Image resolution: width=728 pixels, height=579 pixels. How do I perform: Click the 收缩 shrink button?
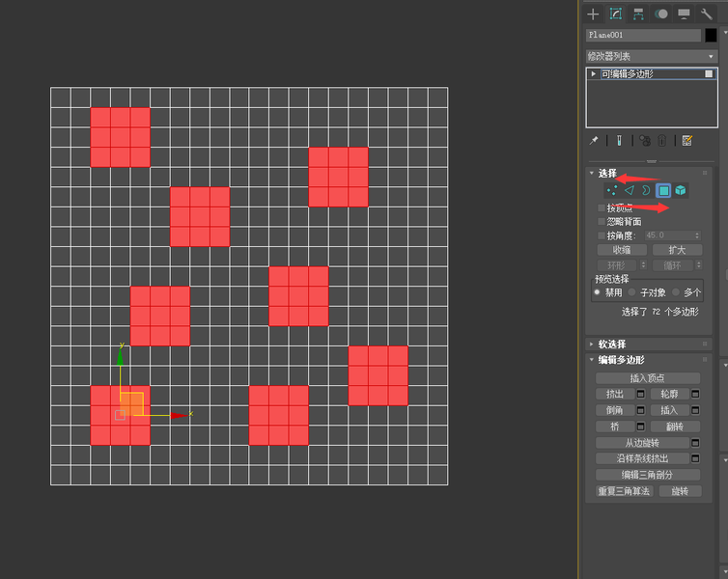(622, 250)
